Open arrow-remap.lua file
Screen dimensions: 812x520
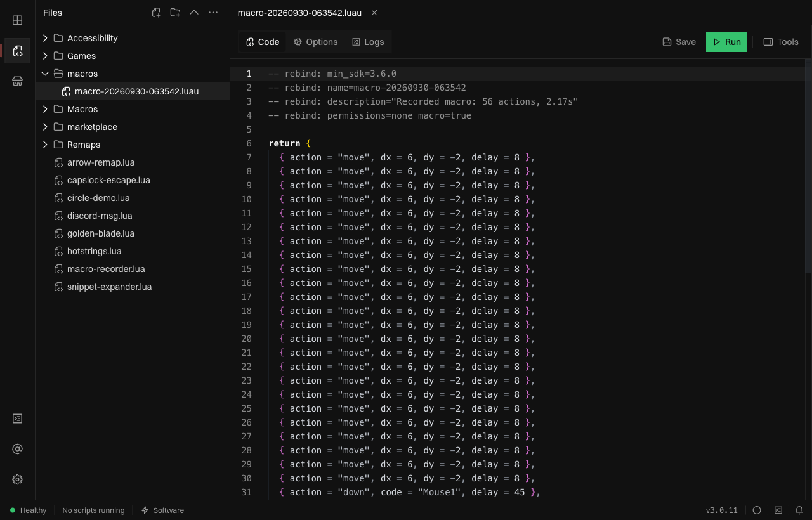pyautogui.click(x=133, y=162)
